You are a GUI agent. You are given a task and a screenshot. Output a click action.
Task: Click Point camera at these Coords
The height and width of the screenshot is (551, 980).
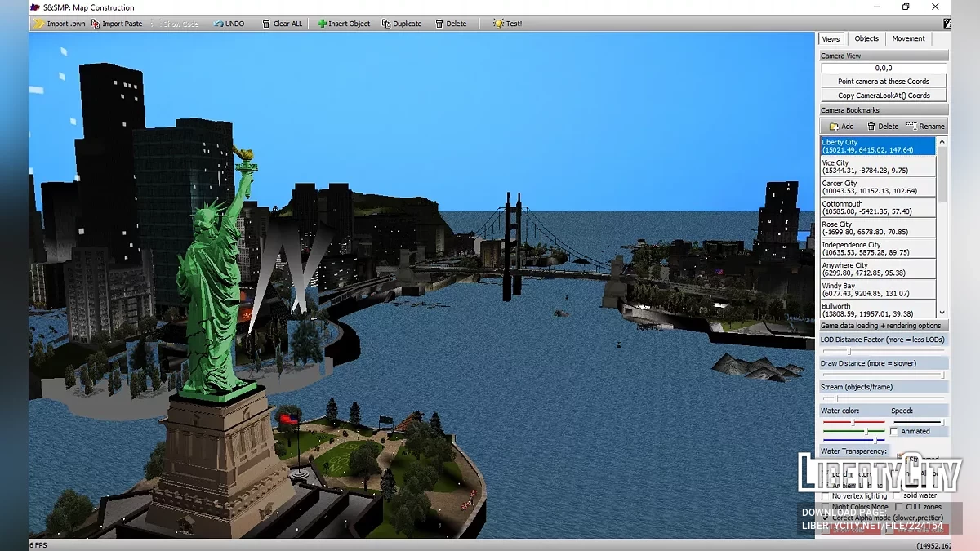pos(884,82)
